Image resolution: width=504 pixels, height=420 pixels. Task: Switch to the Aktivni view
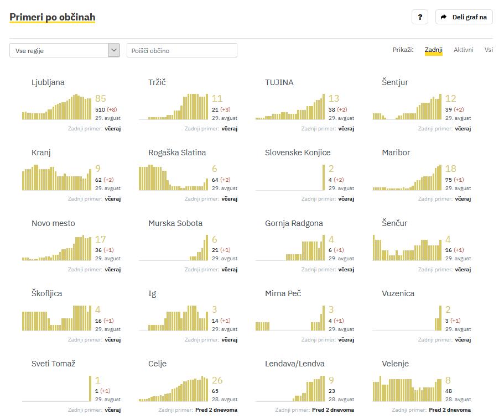click(463, 50)
